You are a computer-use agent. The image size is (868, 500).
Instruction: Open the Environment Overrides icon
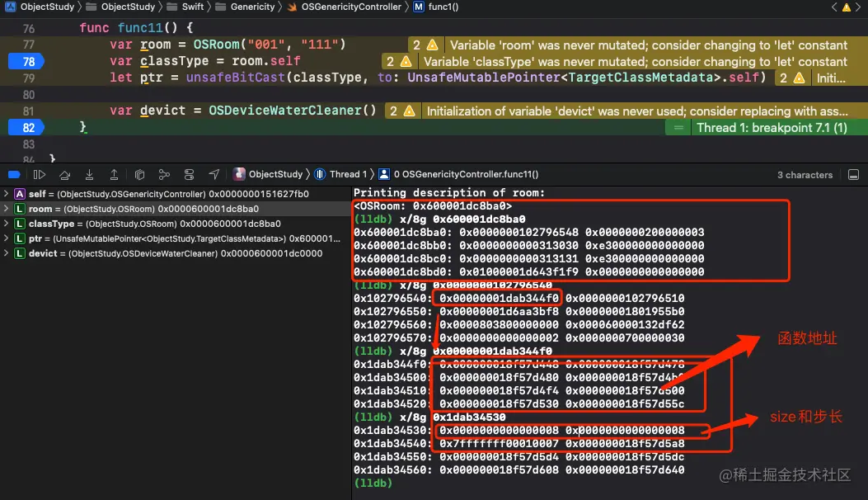pos(189,175)
